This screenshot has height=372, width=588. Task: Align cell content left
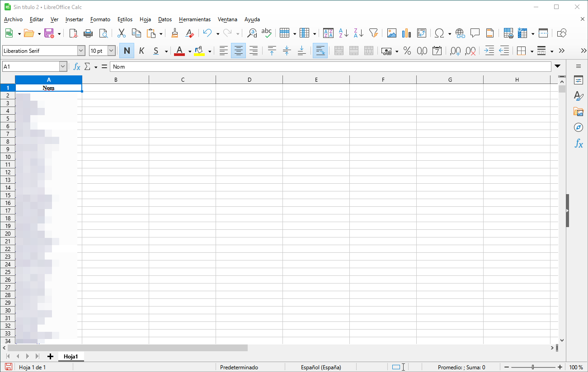click(223, 51)
